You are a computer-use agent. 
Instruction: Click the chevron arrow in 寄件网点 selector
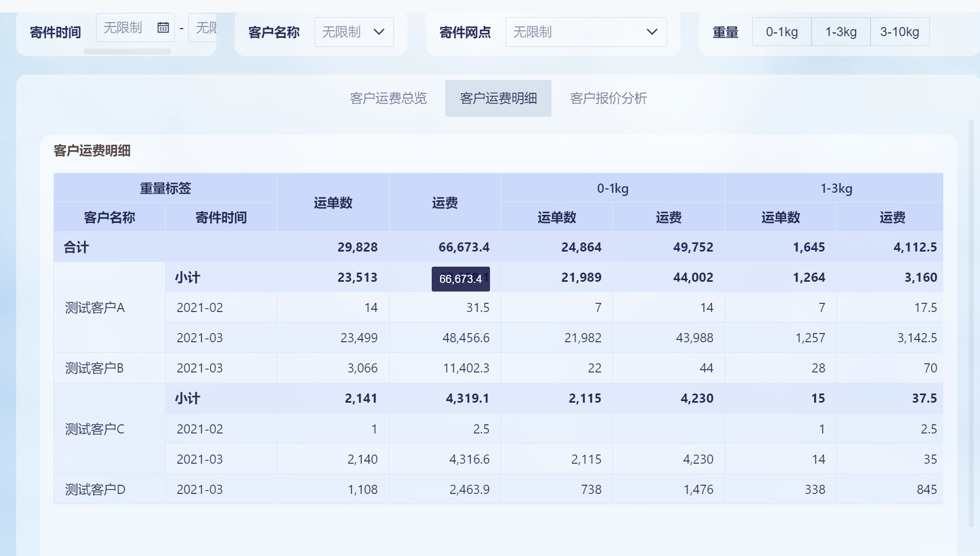(x=652, y=32)
